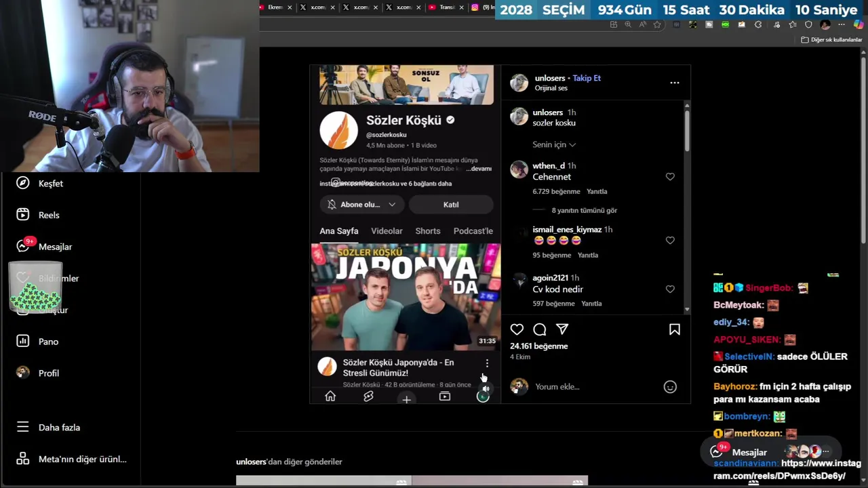Click the browser page vertical scrollbar
Viewport: 868px width, 488px height.
point(863,149)
